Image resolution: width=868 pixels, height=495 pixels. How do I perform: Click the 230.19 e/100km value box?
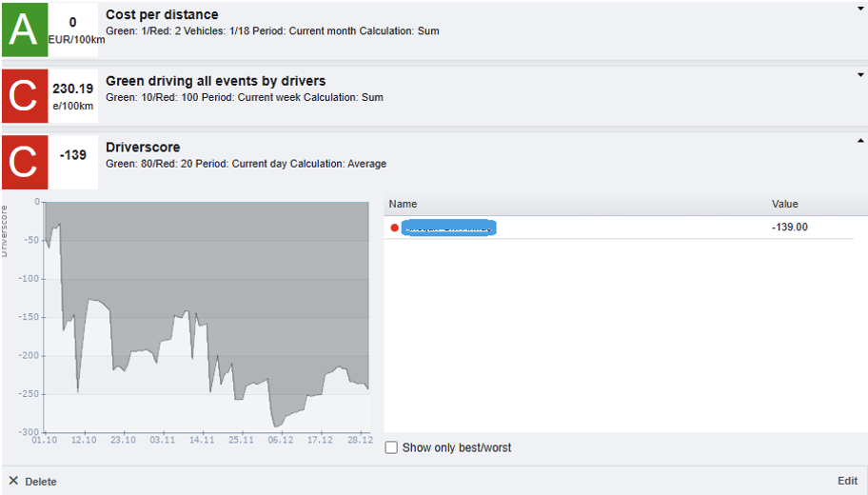click(73, 96)
